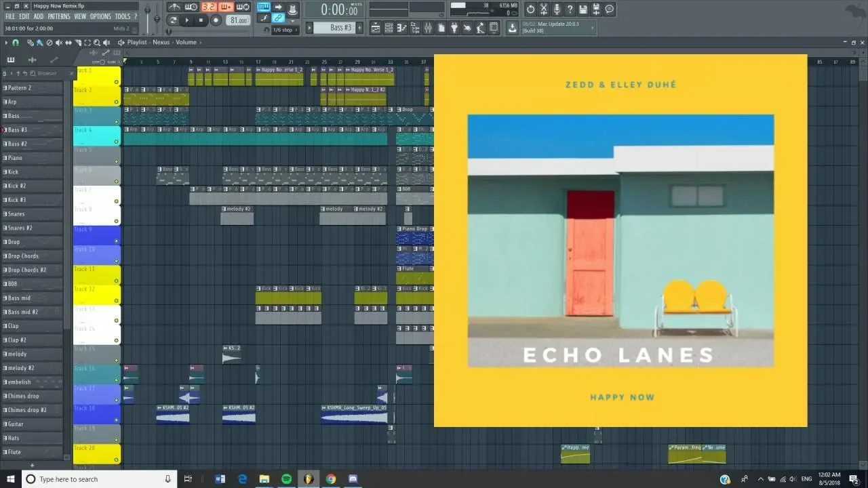Image resolution: width=868 pixels, height=488 pixels.
Task: Open Spotify from the Windows taskbar
Action: point(286,479)
